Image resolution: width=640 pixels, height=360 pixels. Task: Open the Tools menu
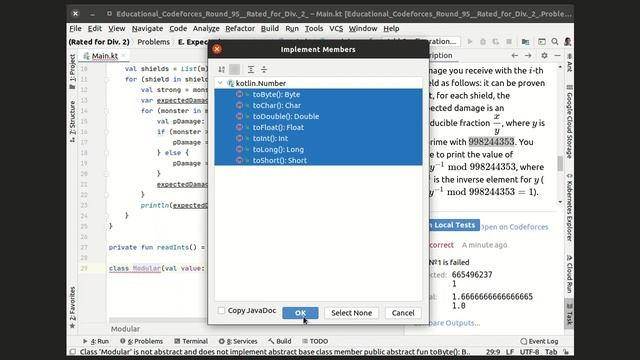314,29
